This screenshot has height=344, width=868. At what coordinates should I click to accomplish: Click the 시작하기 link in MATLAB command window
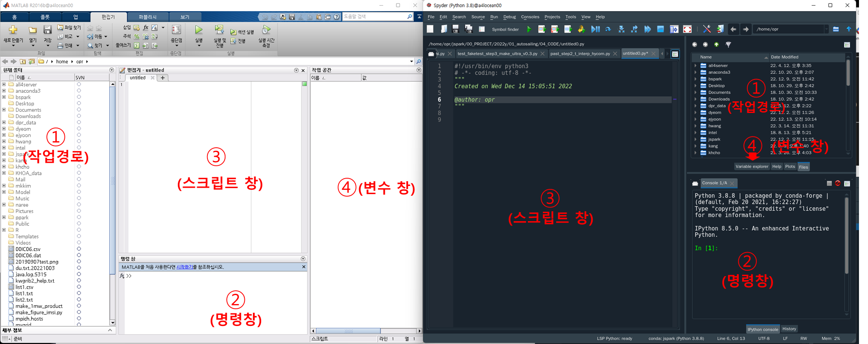185,267
